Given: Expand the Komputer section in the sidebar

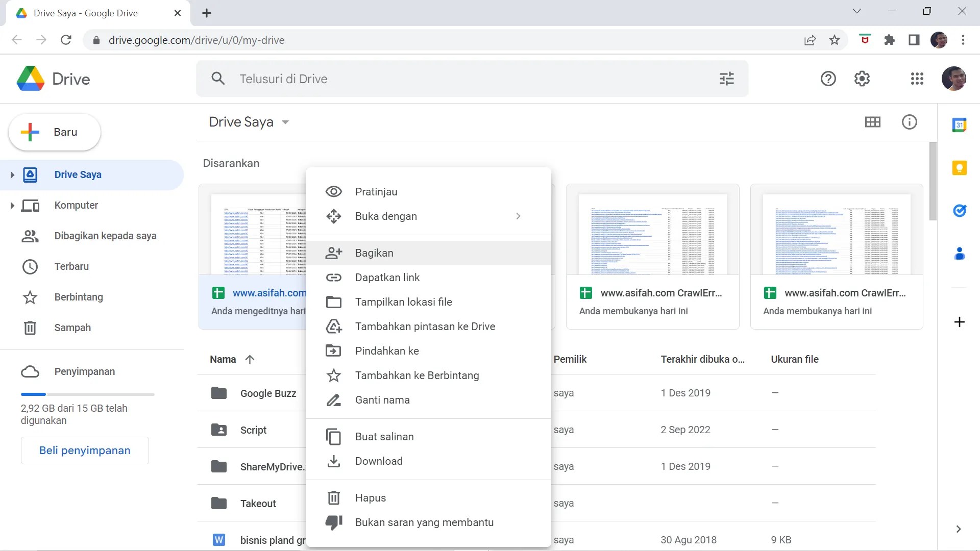Looking at the screenshot, I should 12,205.
